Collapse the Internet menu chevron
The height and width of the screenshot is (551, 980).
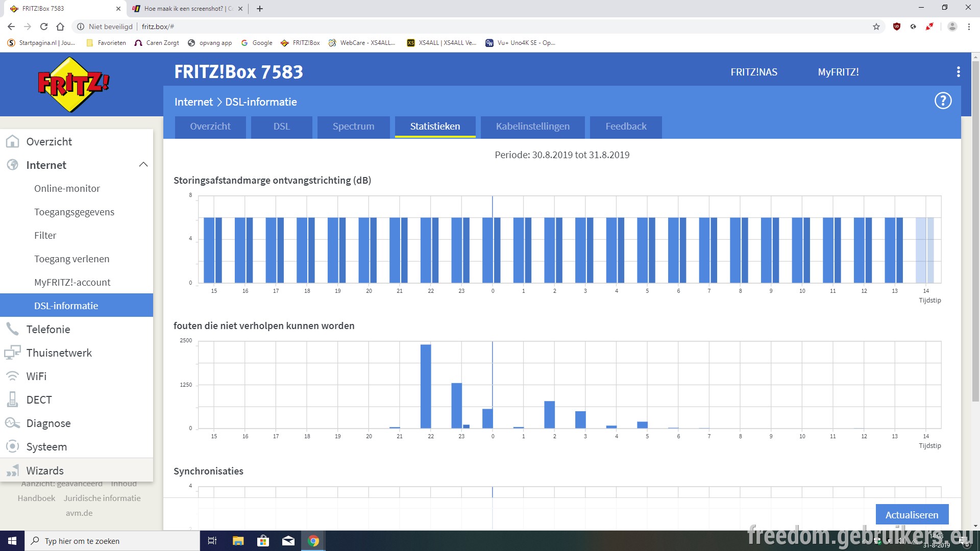point(143,165)
